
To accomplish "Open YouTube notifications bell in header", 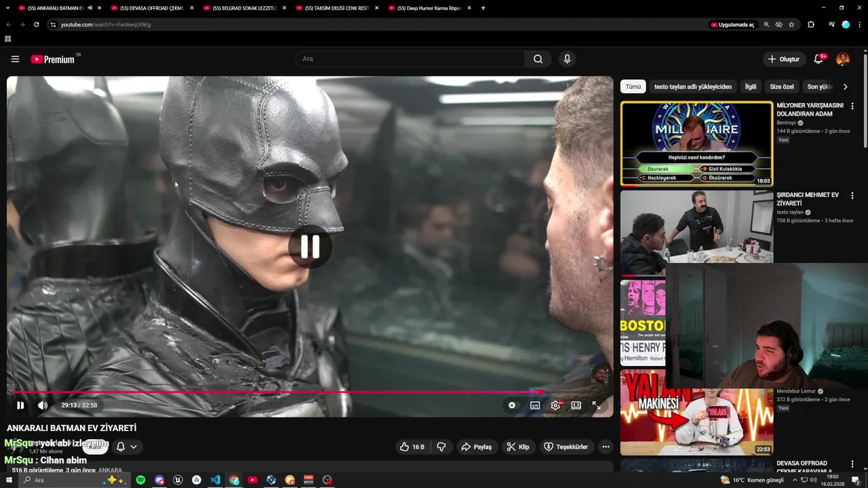I will (818, 59).
